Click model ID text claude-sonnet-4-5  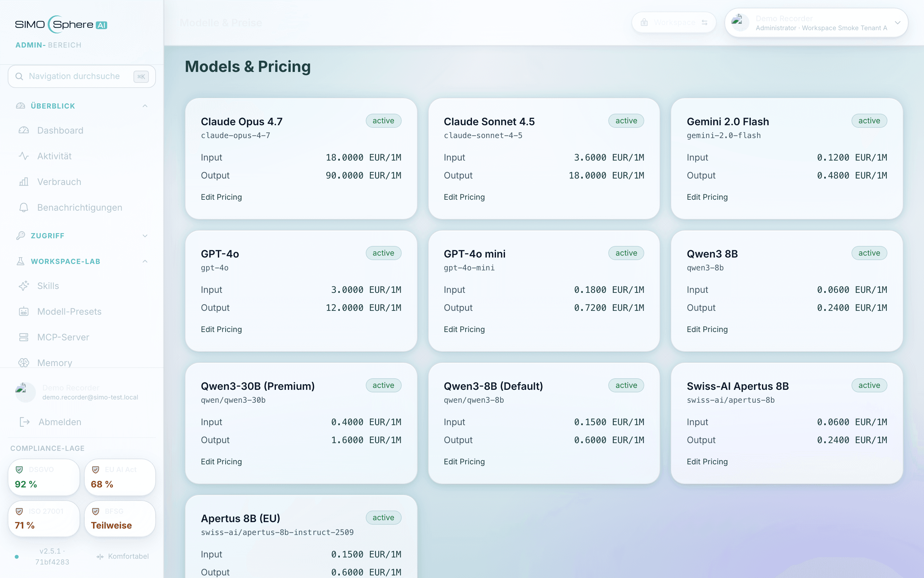click(483, 135)
